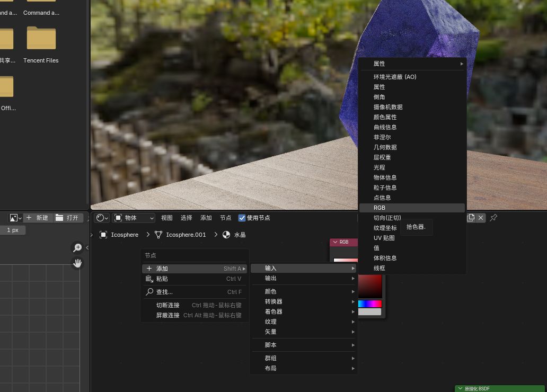
Task: Select RGB in the input submenu
Action: tap(412, 208)
